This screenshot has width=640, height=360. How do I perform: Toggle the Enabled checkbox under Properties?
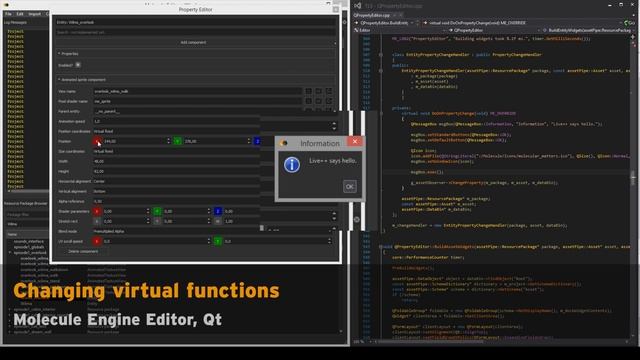[x=78, y=65]
